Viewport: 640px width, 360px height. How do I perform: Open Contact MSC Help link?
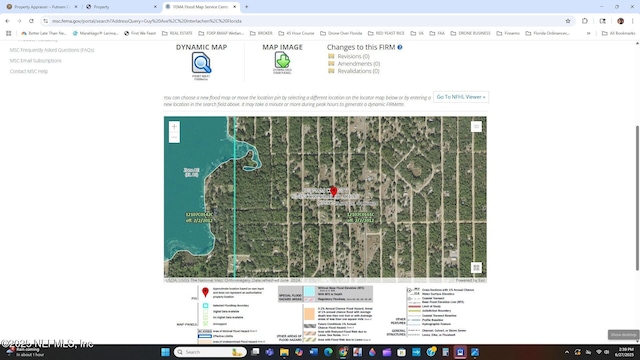click(29, 71)
